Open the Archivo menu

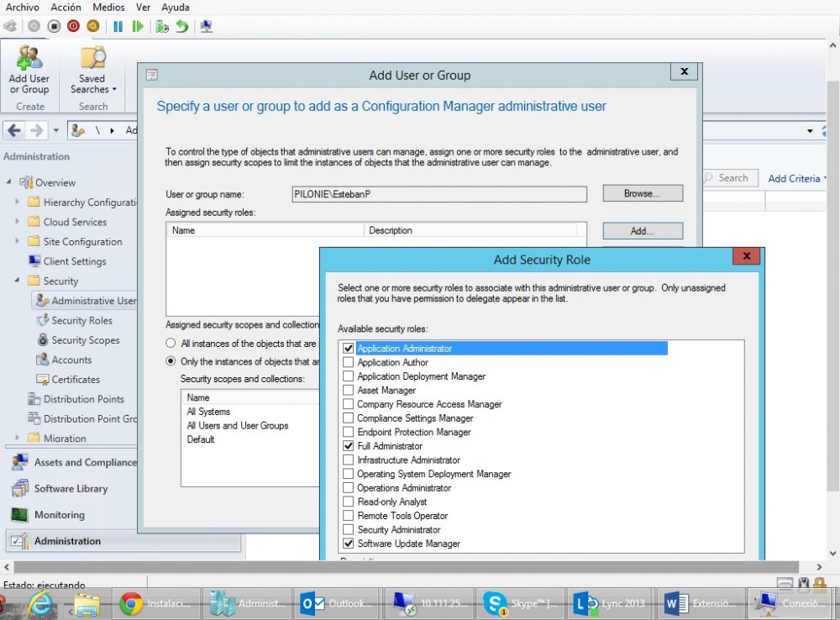click(23, 7)
